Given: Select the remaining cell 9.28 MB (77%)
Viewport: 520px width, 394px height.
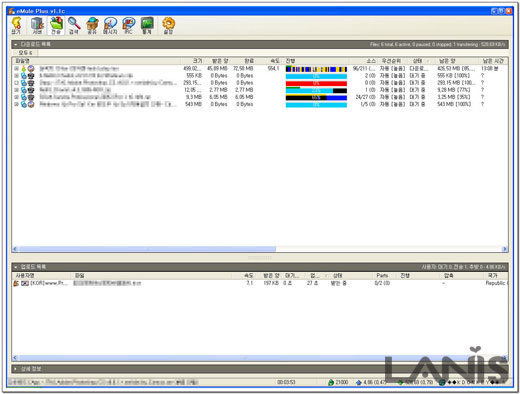Looking at the screenshot, I should pyautogui.click(x=454, y=90).
